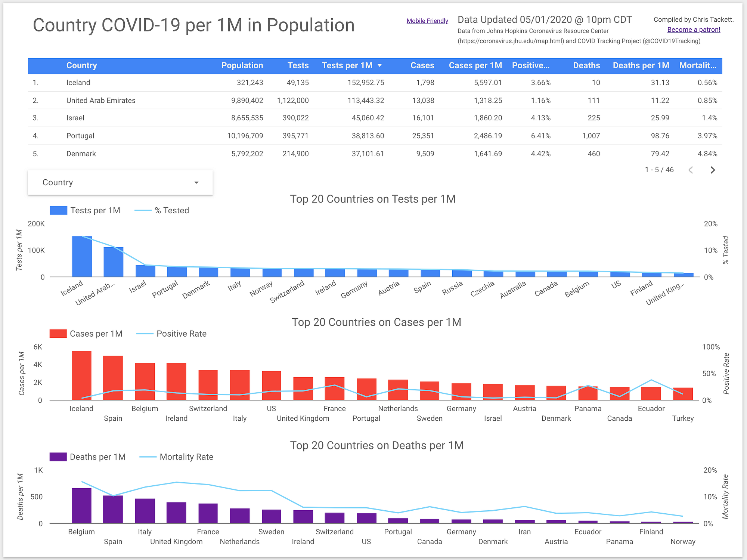Screen dimensions: 747x560
Task: Toggle the % Tested legend line
Action: pos(143,211)
